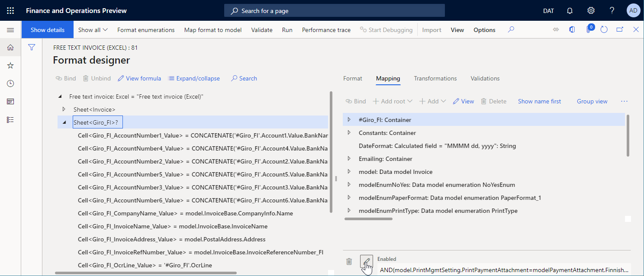Open the Favorites star in the sidebar
The image size is (644, 276).
[x=10, y=65]
